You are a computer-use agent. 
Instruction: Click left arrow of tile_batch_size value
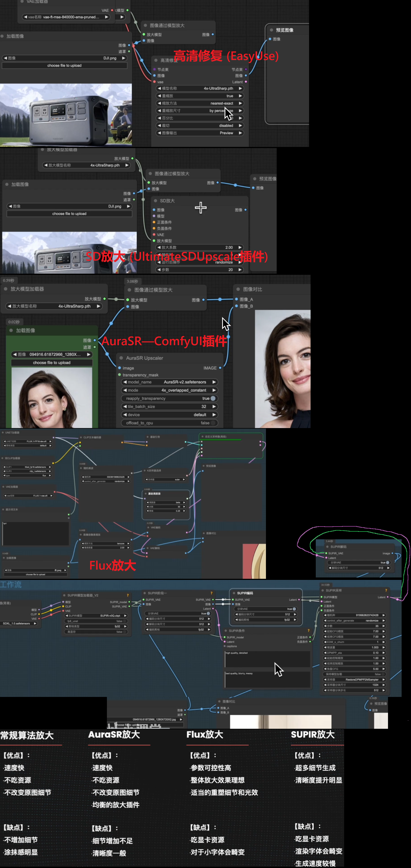(x=125, y=407)
